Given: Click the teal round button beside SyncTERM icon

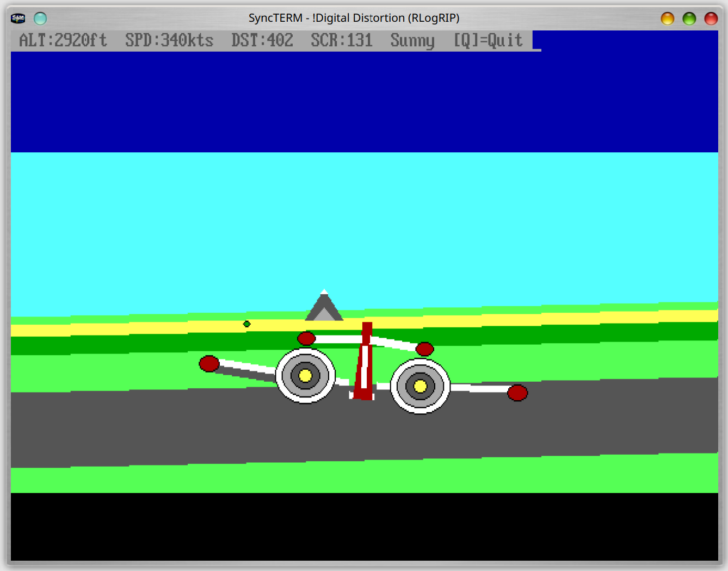Looking at the screenshot, I should pos(40,18).
